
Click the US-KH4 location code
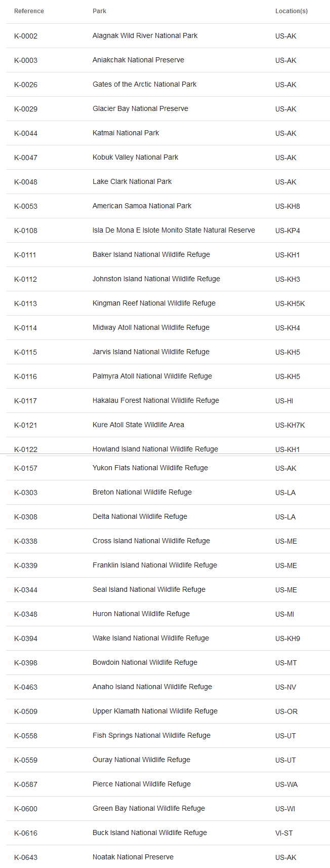point(287,328)
